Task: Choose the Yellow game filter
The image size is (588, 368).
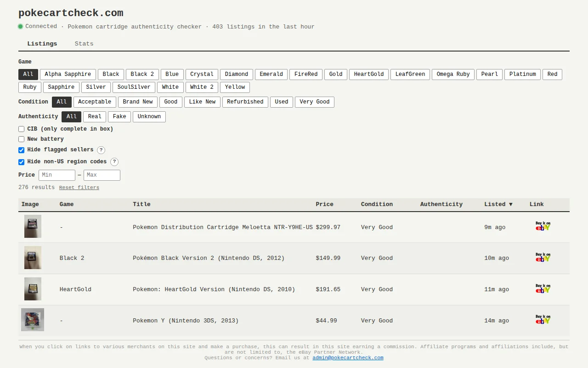Action: pos(235,87)
